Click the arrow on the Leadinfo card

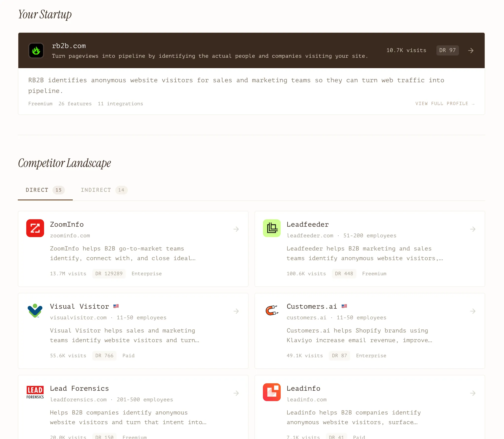pos(473,393)
